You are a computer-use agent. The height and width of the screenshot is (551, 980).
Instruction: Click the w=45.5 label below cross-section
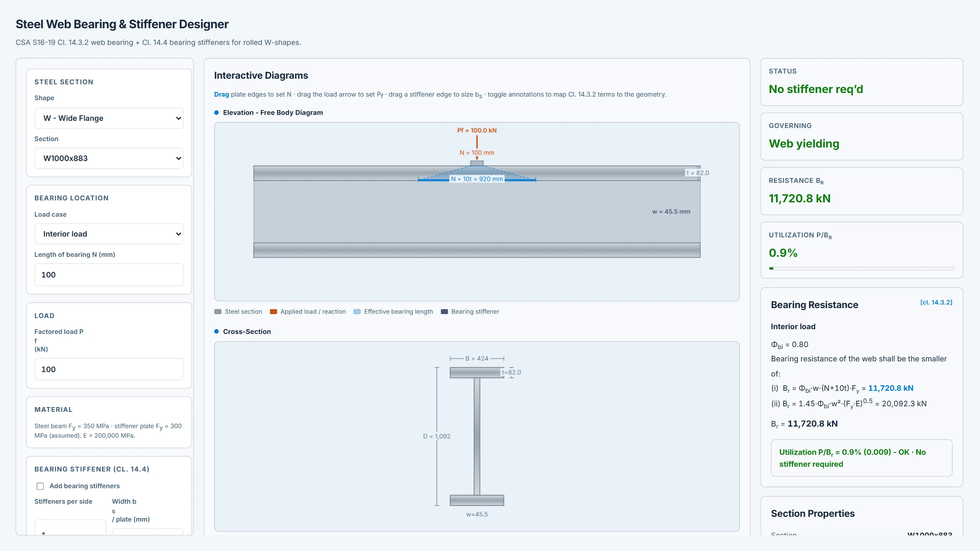point(477,514)
